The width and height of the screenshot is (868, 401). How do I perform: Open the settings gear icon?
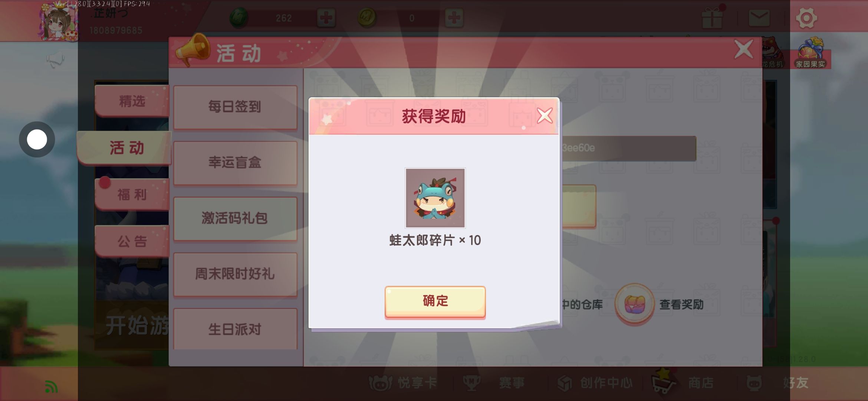[806, 18]
